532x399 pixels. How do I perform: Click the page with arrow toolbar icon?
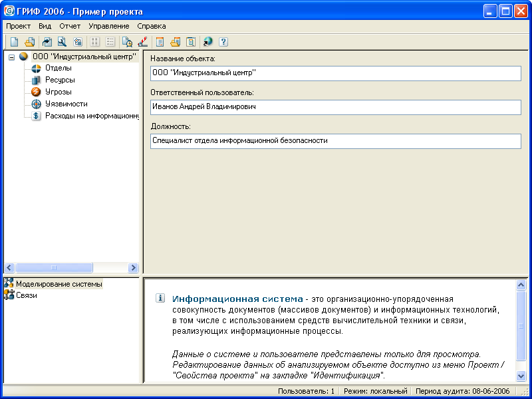[47, 42]
